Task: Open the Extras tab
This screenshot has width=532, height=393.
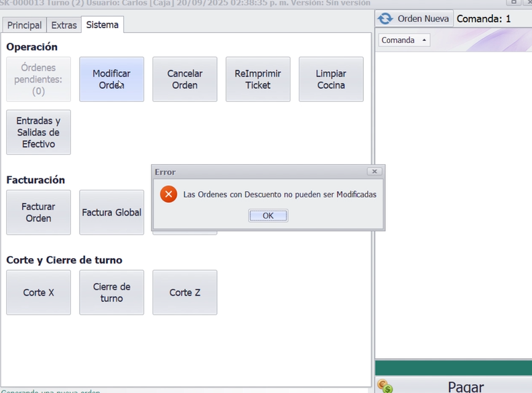Action: pyautogui.click(x=64, y=25)
